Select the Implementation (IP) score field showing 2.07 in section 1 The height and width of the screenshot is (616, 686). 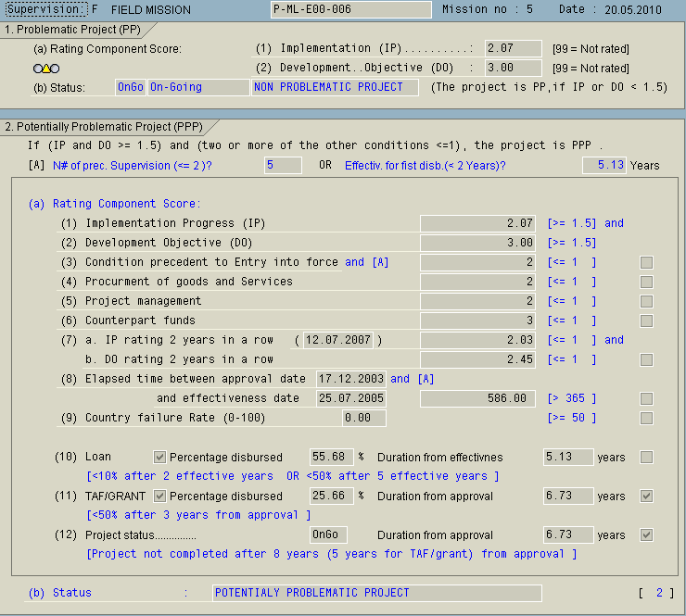[513, 48]
